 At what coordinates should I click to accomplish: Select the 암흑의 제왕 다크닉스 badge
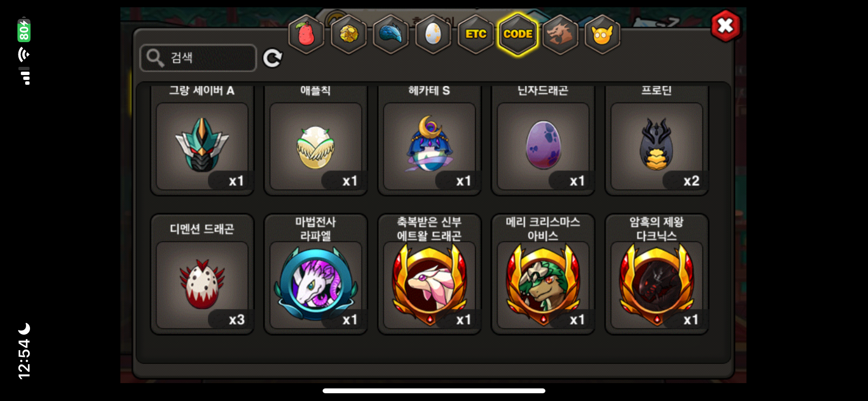click(657, 275)
